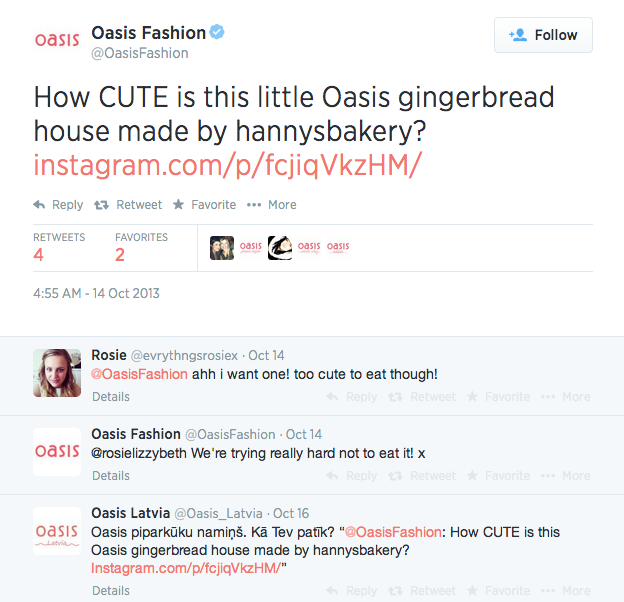View the 2 favorites count

point(120,254)
